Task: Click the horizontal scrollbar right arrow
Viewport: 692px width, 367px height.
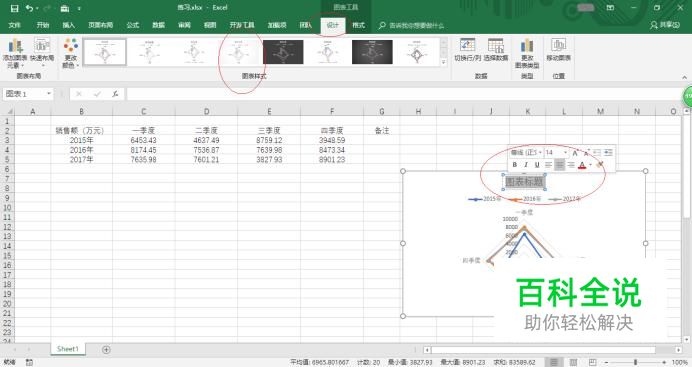Action: click(x=678, y=350)
